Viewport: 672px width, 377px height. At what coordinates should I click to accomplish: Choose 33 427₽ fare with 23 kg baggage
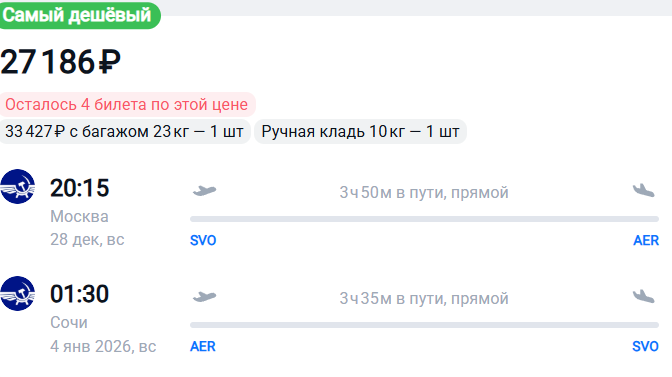125,132
